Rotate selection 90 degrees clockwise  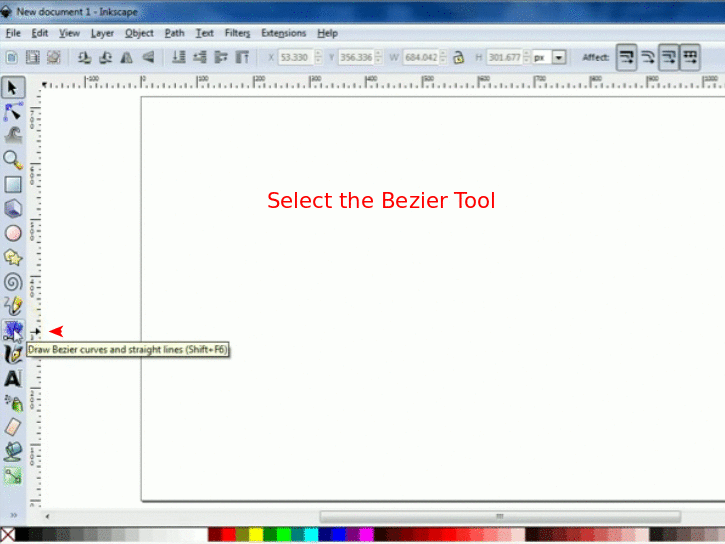(105, 57)
